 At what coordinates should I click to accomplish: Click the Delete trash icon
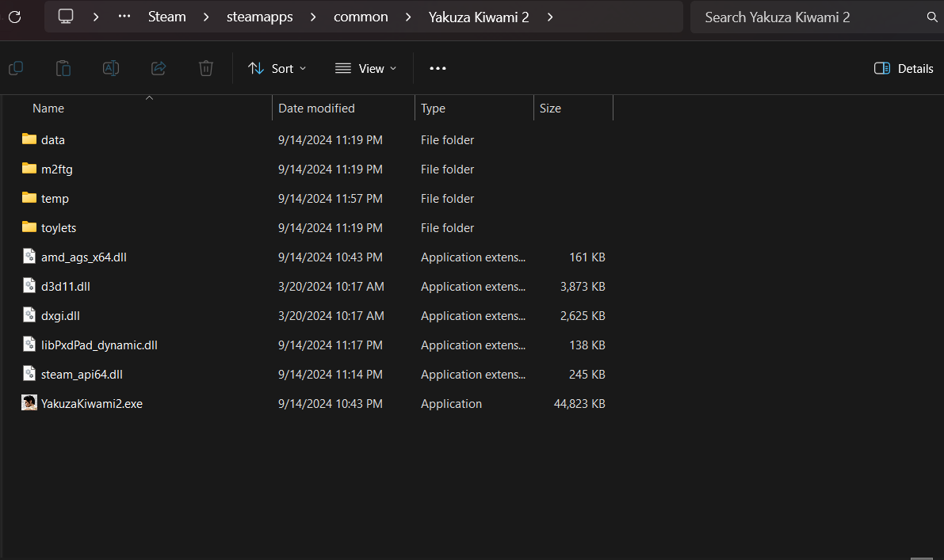click(206, 68)
